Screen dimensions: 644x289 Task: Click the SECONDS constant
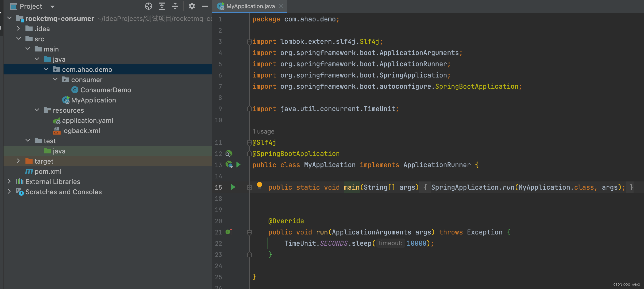tap(334, 243)
